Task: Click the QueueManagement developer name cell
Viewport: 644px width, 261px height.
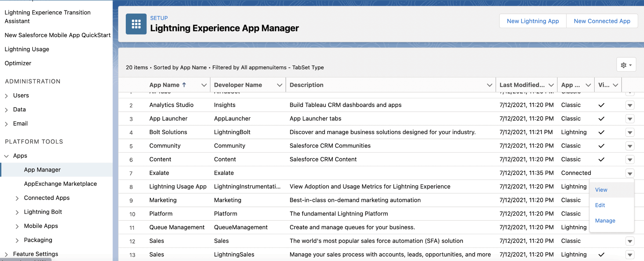Action: click(241, 227)
